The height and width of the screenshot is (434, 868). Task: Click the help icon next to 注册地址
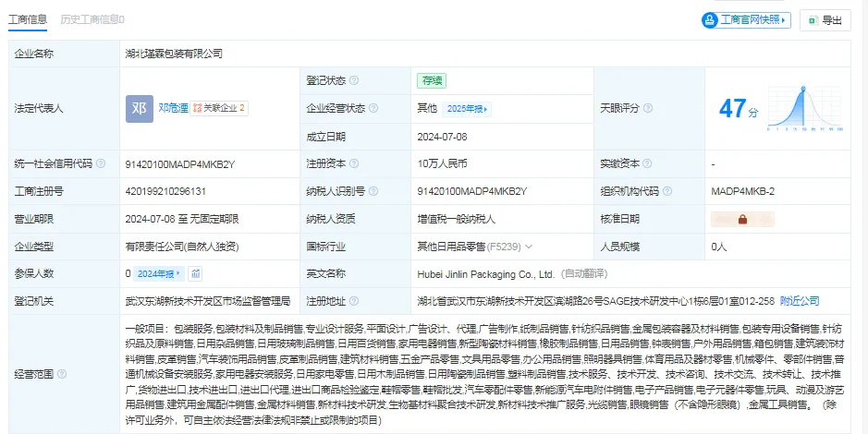[354, 301]
